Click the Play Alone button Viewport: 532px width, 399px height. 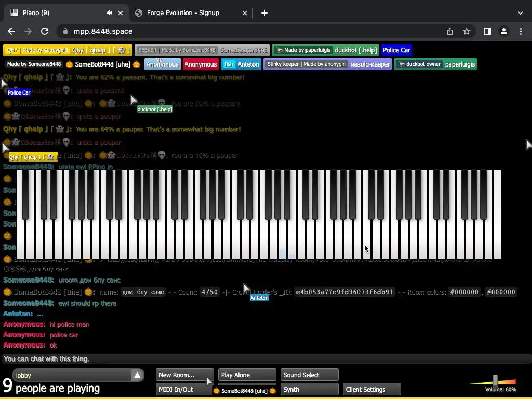[247, 375]
